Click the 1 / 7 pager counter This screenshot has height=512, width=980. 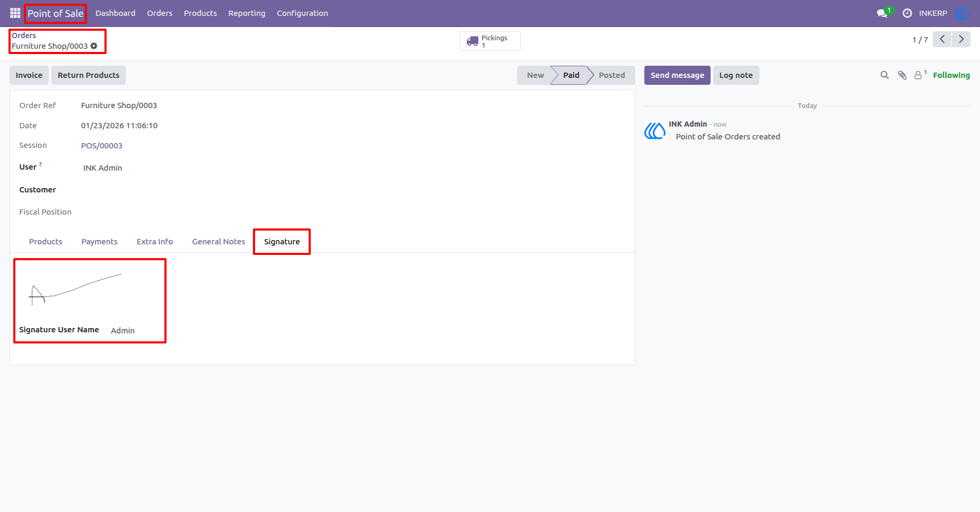click(x=920, y=40)
